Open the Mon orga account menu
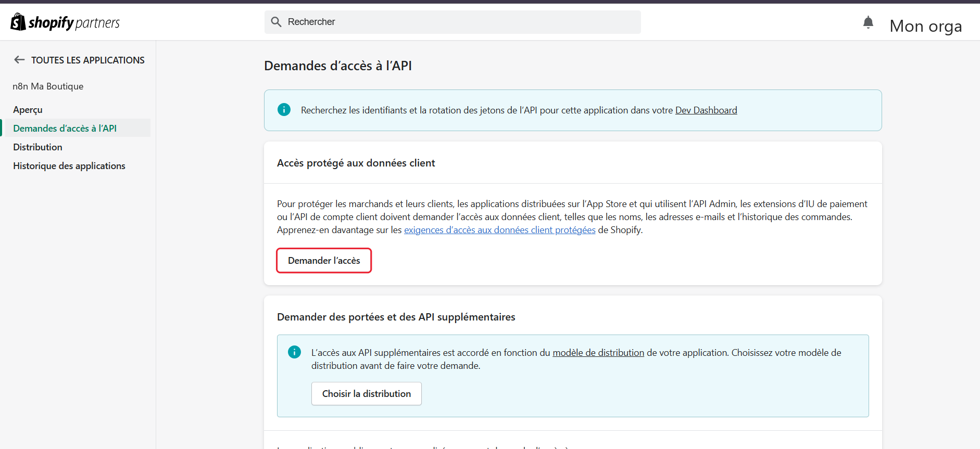The height and width of the screenshot is (449, 980). click(x=925, y=25)
